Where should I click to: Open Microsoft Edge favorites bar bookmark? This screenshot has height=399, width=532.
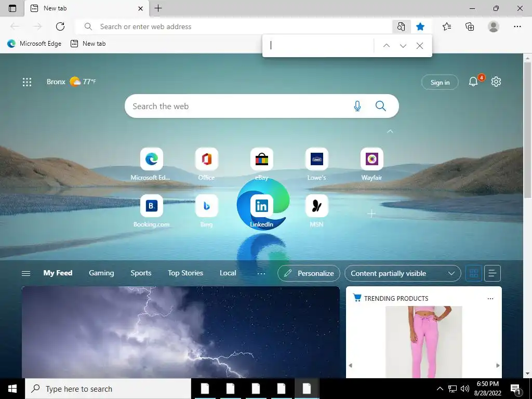click(x=34, y=44)
